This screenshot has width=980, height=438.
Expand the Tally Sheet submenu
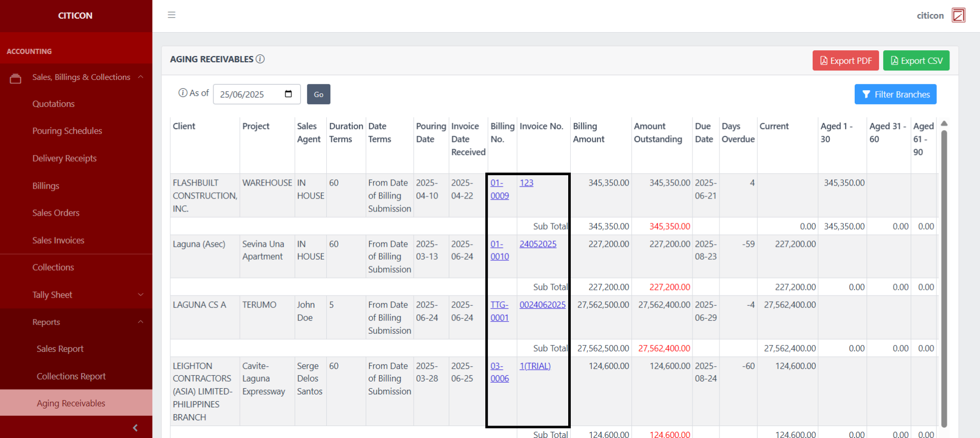(140, 295)
